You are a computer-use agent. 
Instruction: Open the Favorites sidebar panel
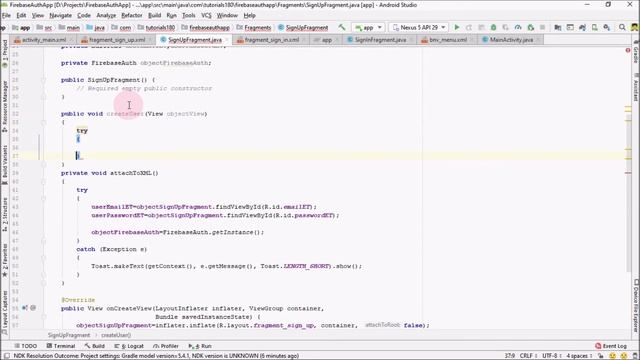tap(4, 260)
